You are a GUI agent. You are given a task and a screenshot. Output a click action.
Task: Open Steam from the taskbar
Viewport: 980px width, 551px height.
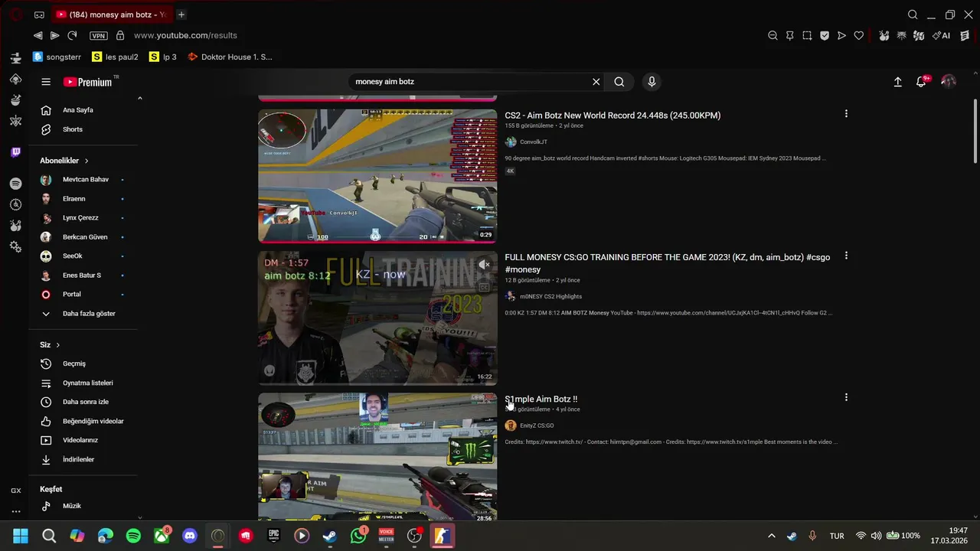329,536
